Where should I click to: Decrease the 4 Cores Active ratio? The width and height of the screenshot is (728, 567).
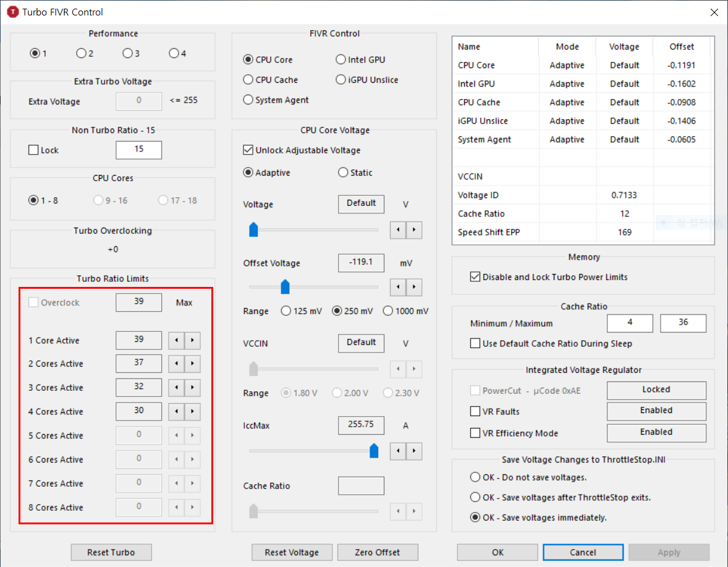pos(176,411)
